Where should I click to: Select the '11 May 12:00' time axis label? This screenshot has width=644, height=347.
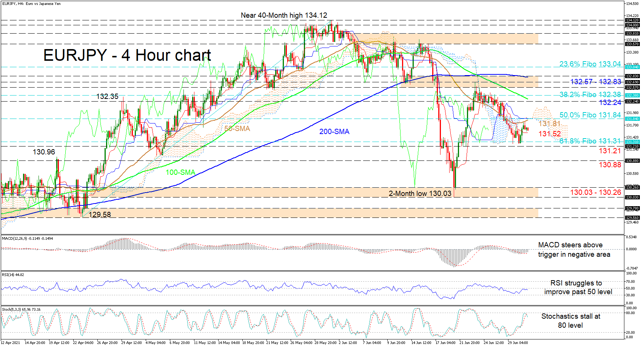click(x=205, y=343)
